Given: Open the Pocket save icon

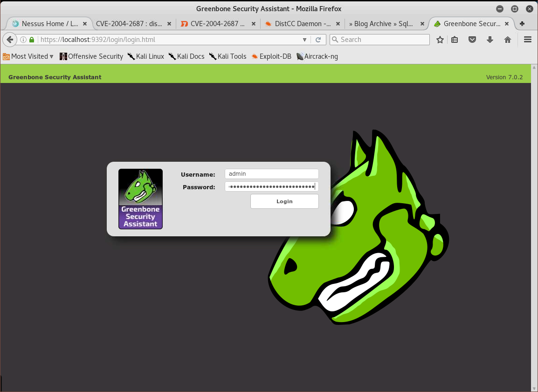Looking at the screenshot, I should pyautogui.click(x=472, y=40).
